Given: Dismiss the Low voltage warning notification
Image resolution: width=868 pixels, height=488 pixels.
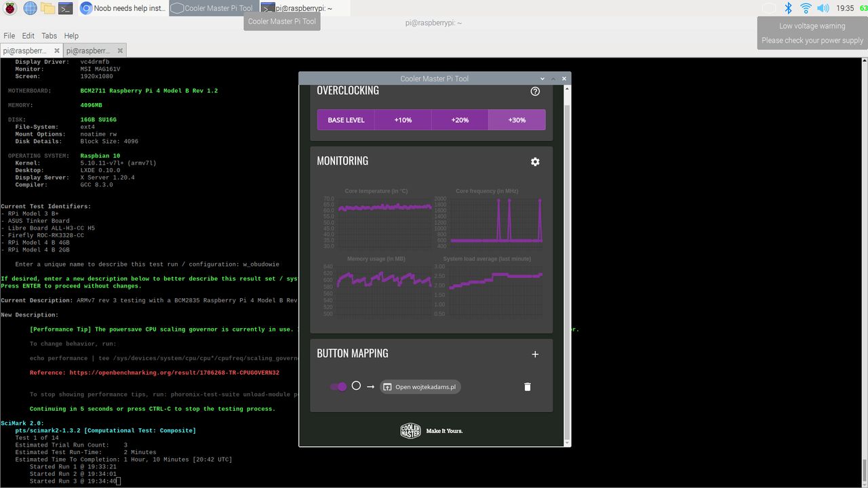Looking at the screenshot, I should point(812,33).
